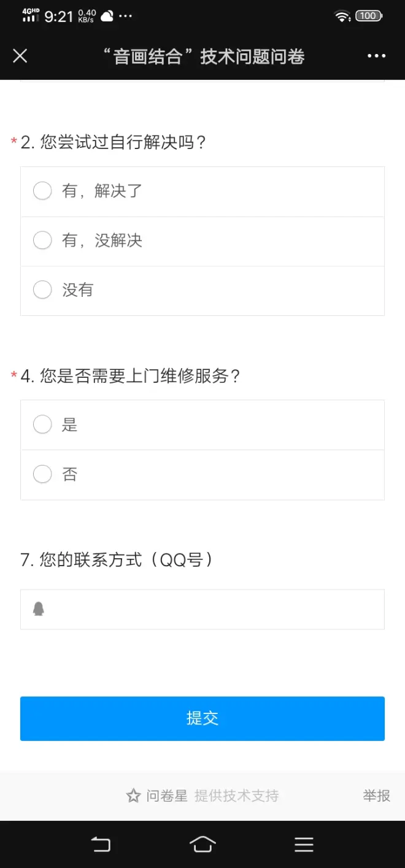Screen dimensions: 405x868
Task: Open the Android recent apps menu icon
Action: click(304, 844)
